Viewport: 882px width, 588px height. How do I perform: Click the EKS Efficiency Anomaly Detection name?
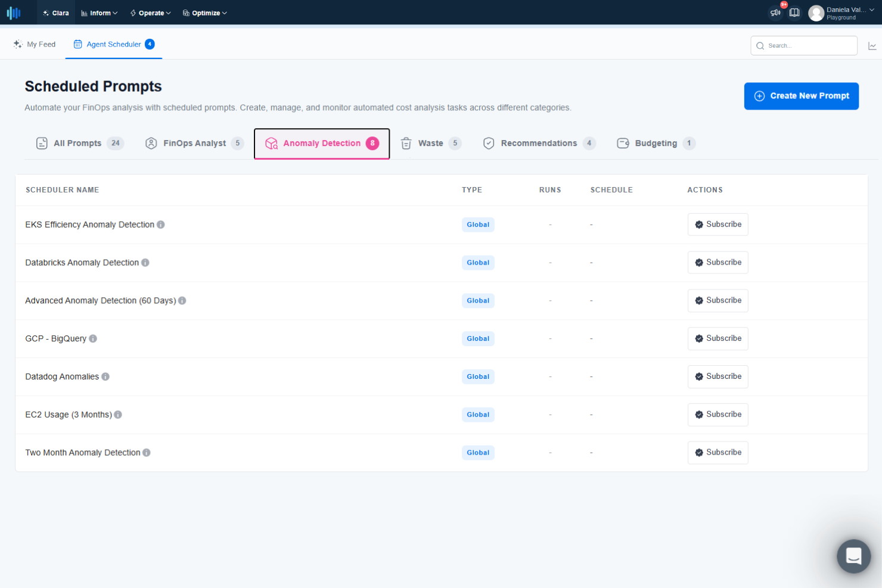90,225
